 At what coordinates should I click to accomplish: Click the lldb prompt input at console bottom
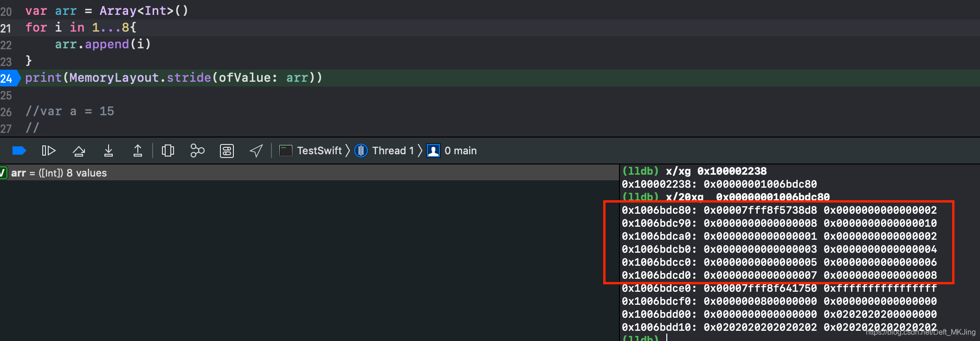click(667, 337)
